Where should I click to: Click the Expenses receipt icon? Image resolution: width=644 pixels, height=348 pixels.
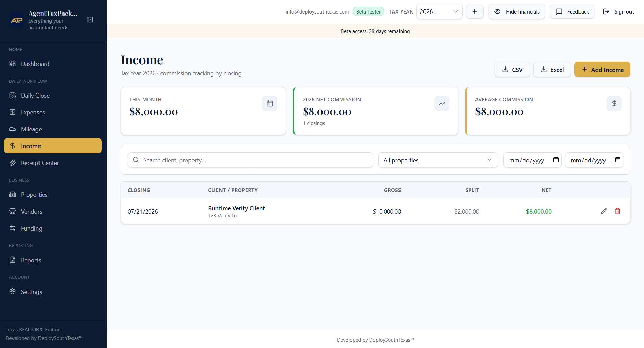coord(12,112)
